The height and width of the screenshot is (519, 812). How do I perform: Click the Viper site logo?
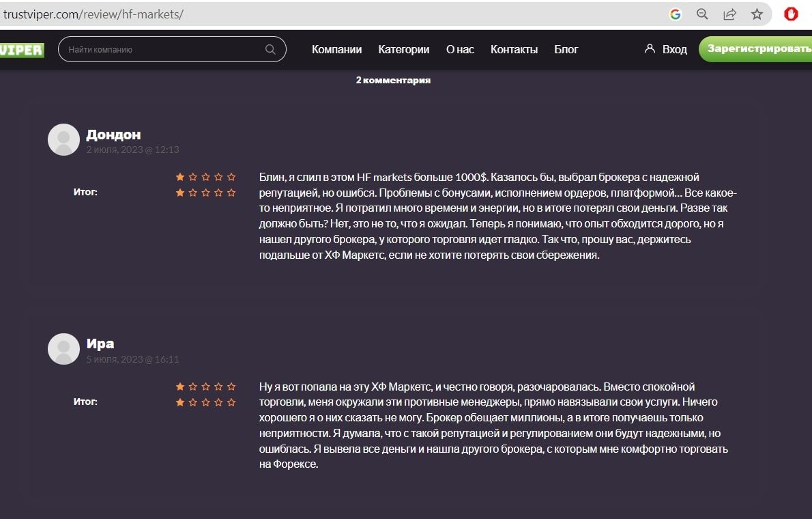click(22, 50)
